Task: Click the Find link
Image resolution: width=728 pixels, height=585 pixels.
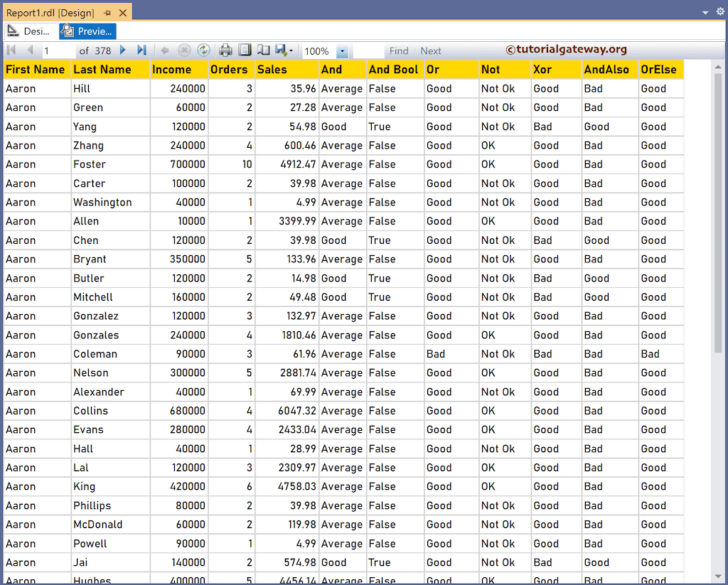Action: 398,50
